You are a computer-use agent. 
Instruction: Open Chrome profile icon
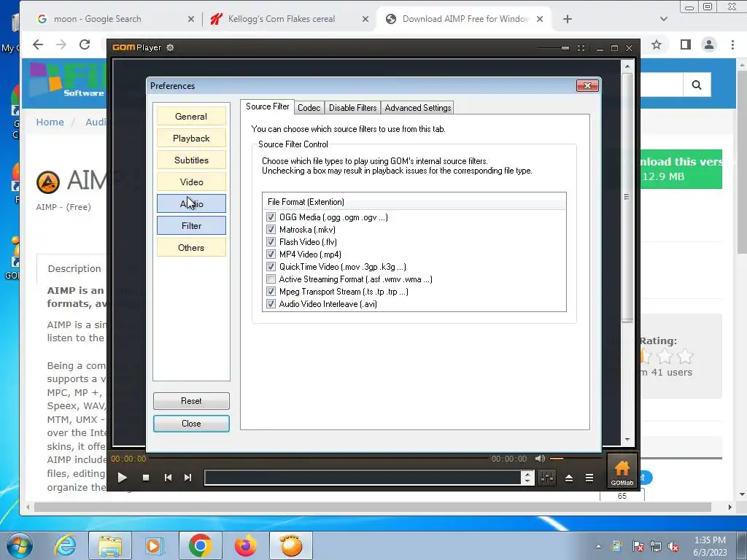(709, 44)
